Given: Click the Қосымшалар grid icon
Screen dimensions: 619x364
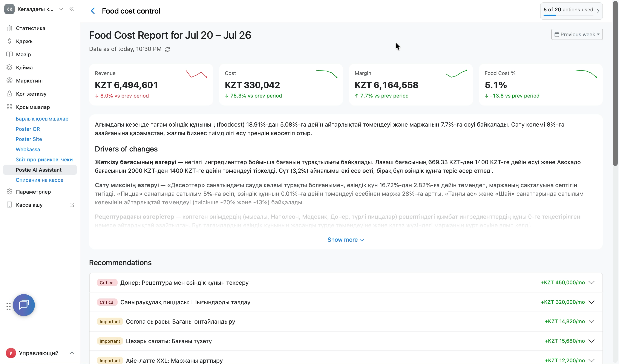Looking at the screenshot, I should pos(9,107).
